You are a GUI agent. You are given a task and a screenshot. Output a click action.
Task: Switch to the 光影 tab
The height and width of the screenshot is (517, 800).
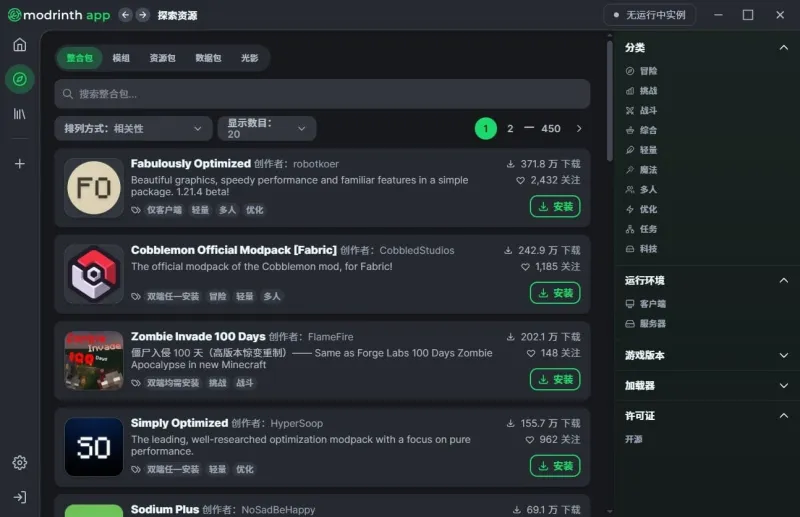pos(249,58)
